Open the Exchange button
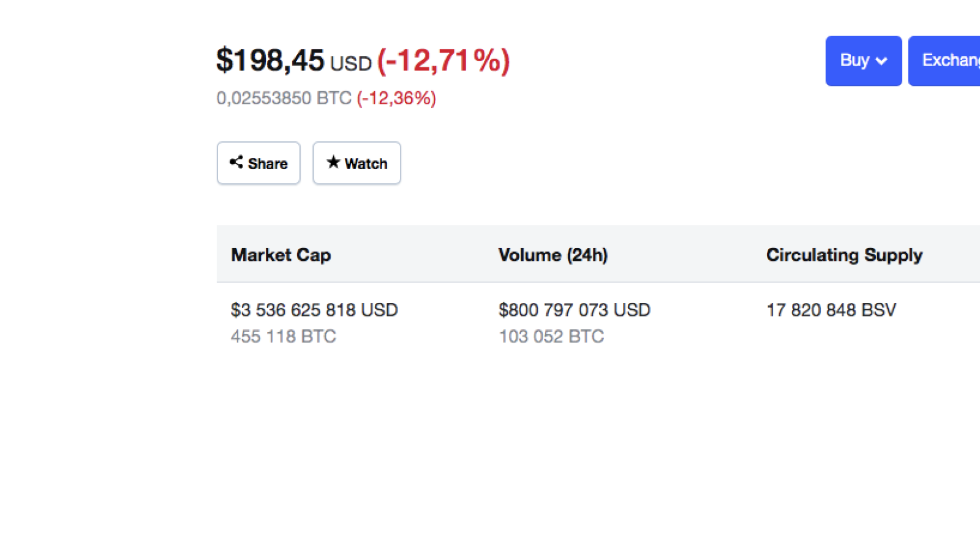Viewport: 980px width, 551px height. tap(944, 61)
